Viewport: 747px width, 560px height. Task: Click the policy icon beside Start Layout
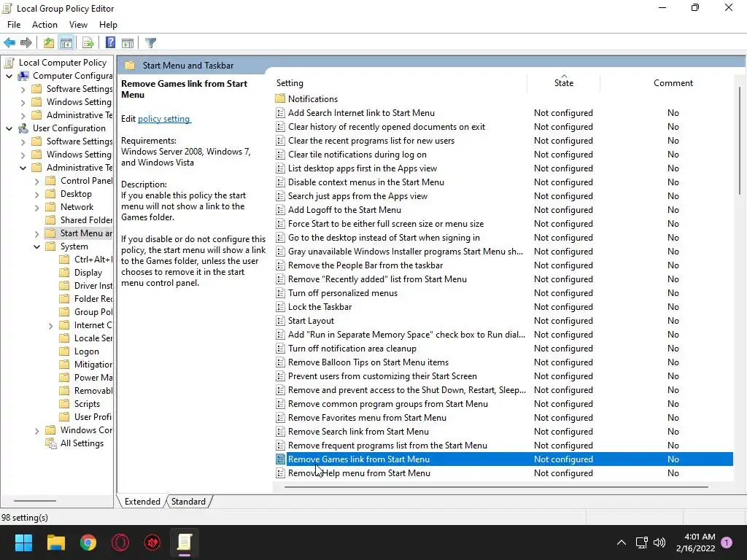pos(280,321)
